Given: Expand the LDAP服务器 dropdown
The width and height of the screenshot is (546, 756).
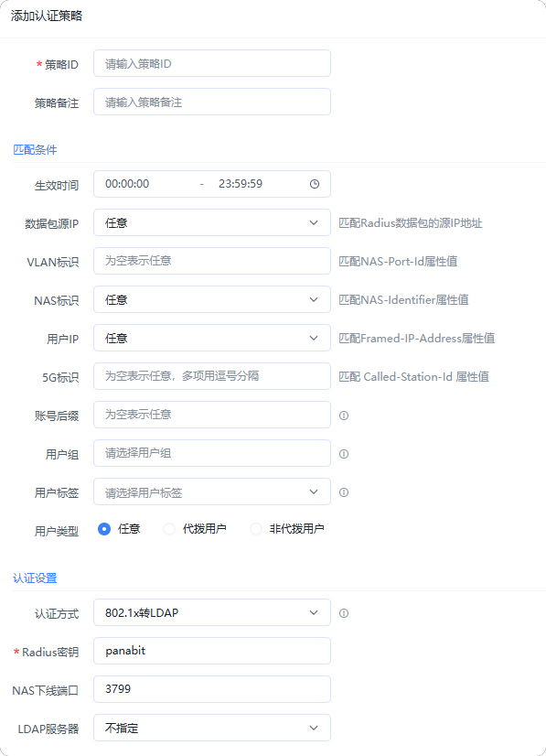Looking at the screenshot, I should coord(212,728).
